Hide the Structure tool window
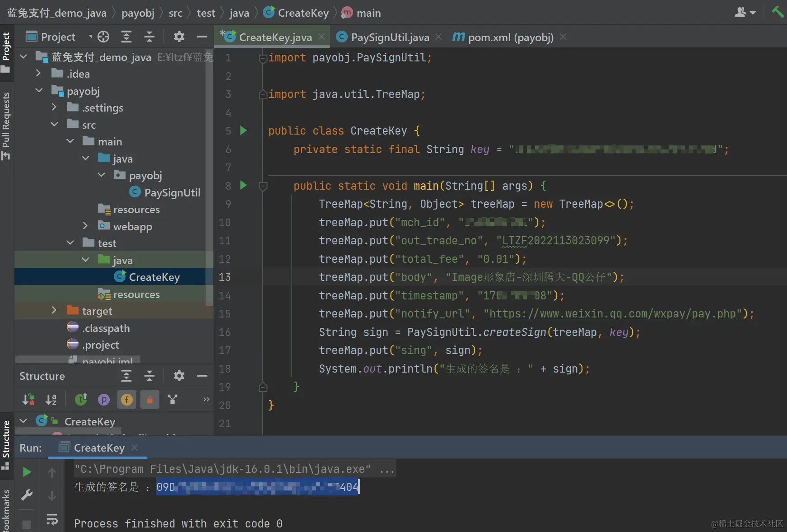The height and width of the screenshot is (532, 787). point(202,376)
